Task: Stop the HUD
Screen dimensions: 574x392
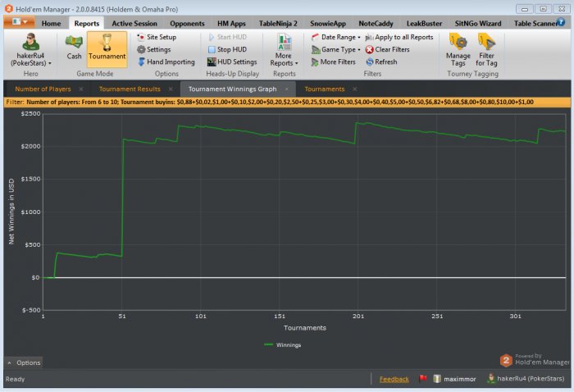Action: coord(227,49)
